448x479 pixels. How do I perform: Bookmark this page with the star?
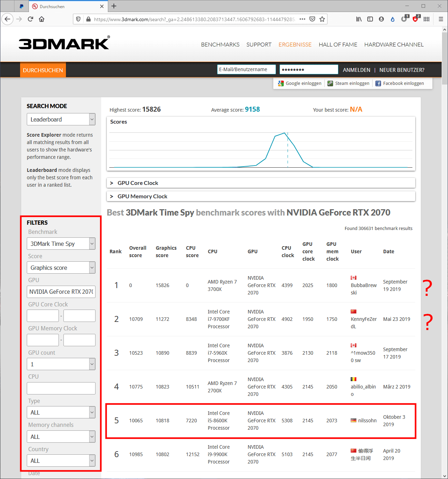322,19
